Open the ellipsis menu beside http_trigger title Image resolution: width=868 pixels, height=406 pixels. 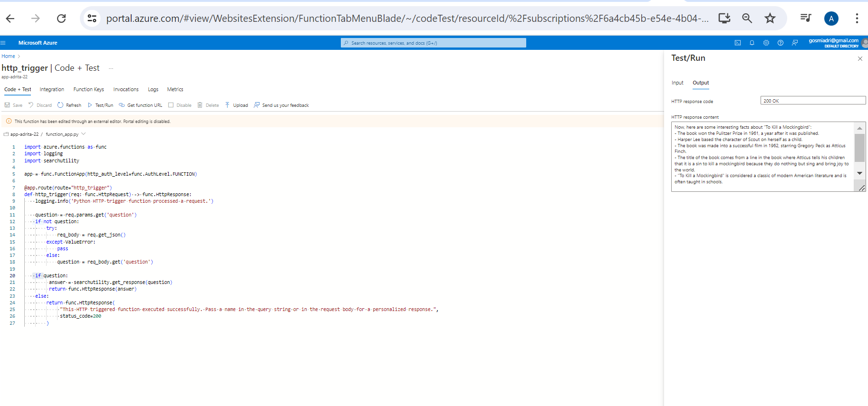(x=111, y=68)
